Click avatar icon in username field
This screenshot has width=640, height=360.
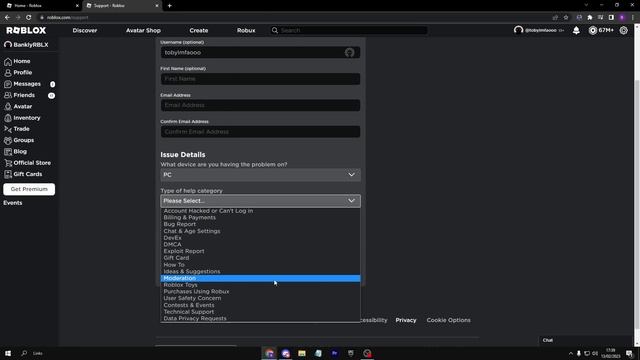coord(349,53)
